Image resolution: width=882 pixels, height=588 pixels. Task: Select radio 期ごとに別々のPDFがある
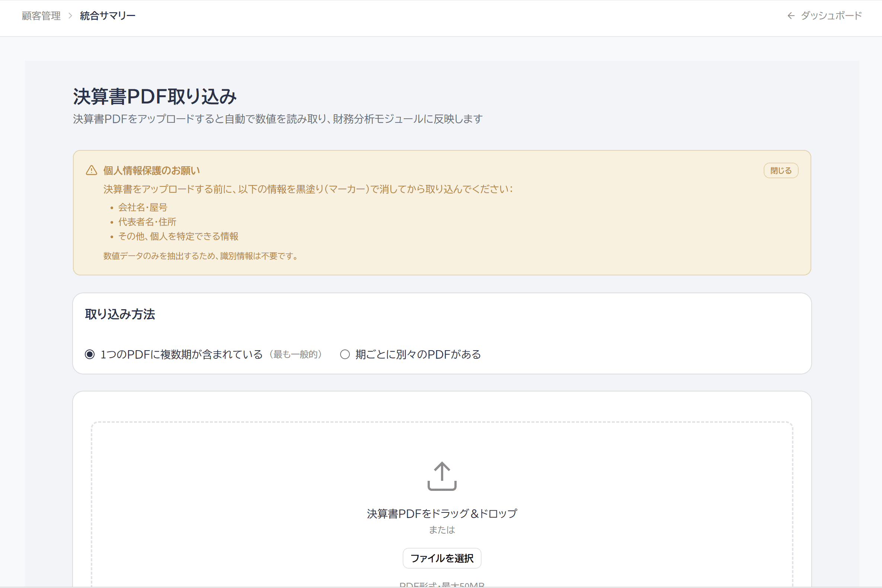click(x=345, y=354)
